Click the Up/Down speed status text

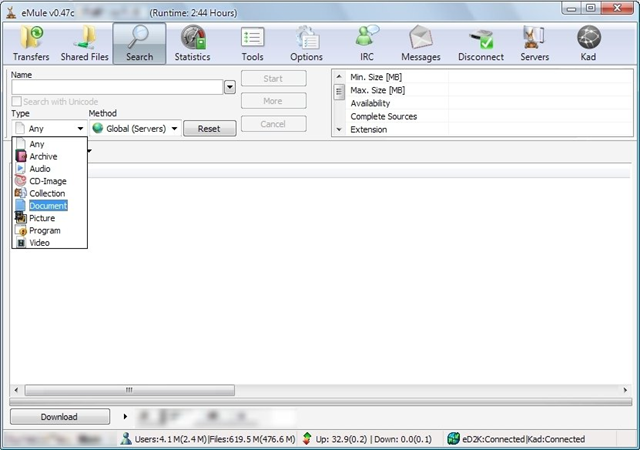point(373,439)
